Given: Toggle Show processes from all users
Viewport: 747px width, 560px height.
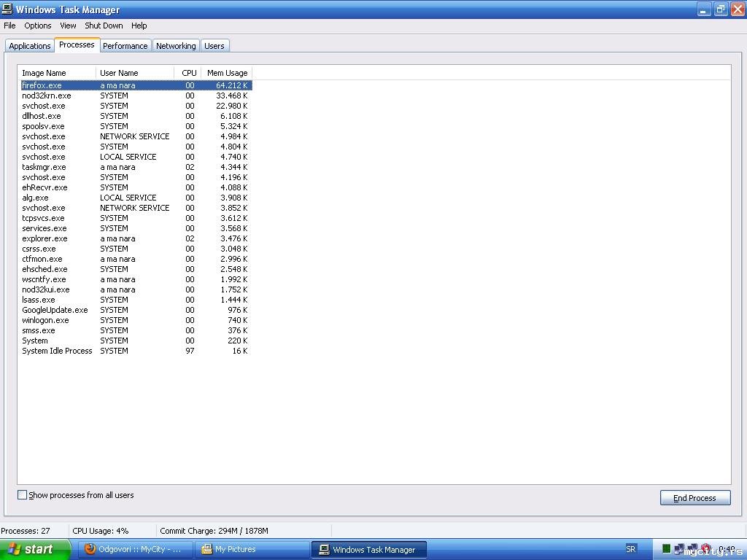Looking at the screenshot, I should click(x=76, y=495).
